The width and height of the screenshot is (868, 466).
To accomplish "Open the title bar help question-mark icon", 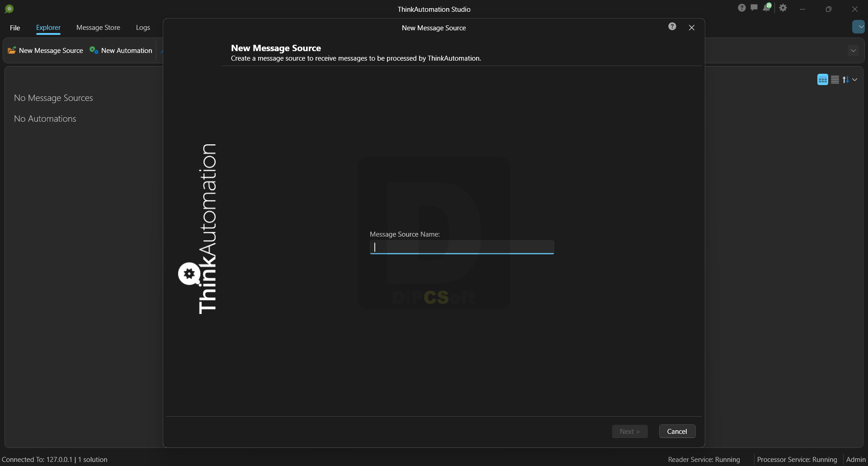I will pos(742,8).
